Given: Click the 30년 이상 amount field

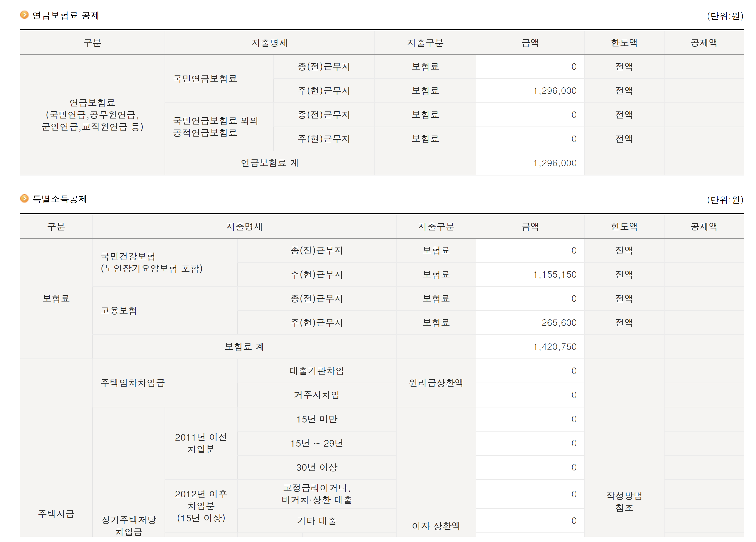Looking at the screenshot, I should 530,467.
